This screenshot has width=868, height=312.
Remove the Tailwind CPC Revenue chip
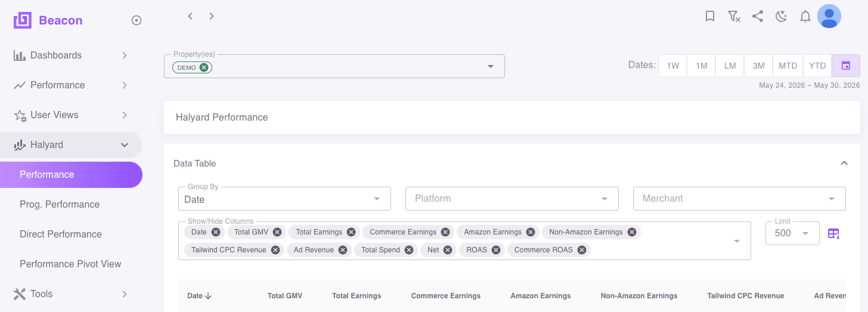(x=275, y=250)
